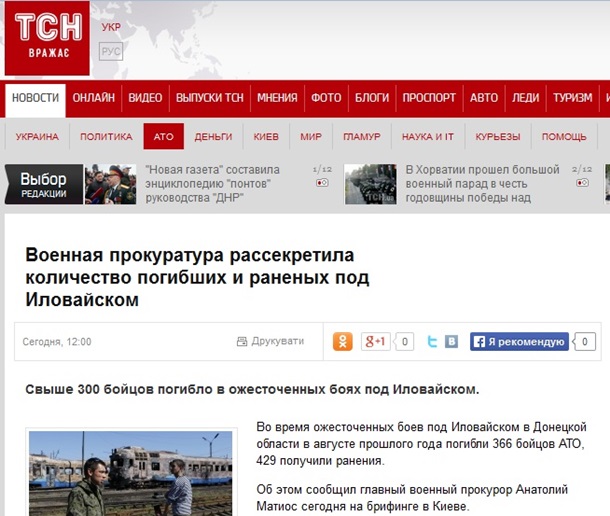
Task: Select the РУС language option
Action: [111, 51]
